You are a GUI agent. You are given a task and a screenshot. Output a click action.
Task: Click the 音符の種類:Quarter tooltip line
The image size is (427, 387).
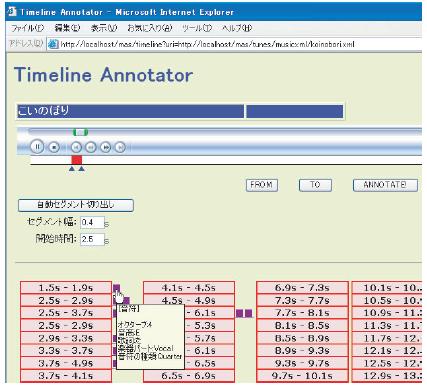pyautogui.click(x=150, y=356)
